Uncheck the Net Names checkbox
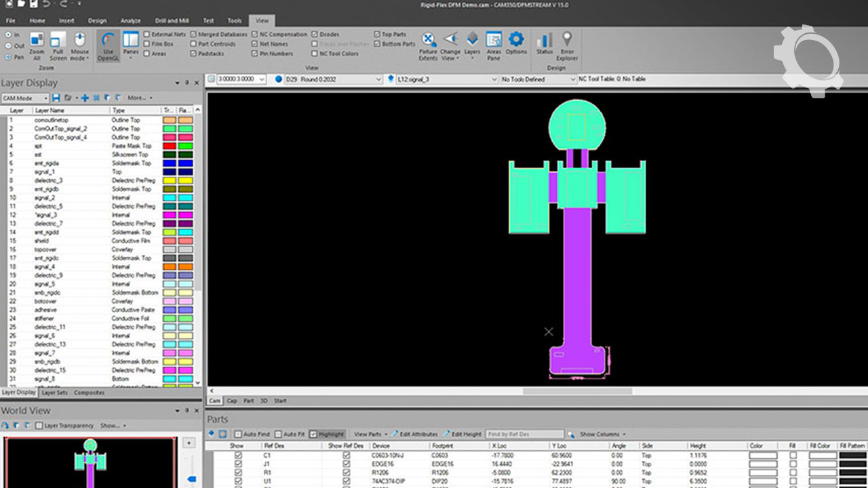This screenshot has height=488, width=868. click(255, 44)
